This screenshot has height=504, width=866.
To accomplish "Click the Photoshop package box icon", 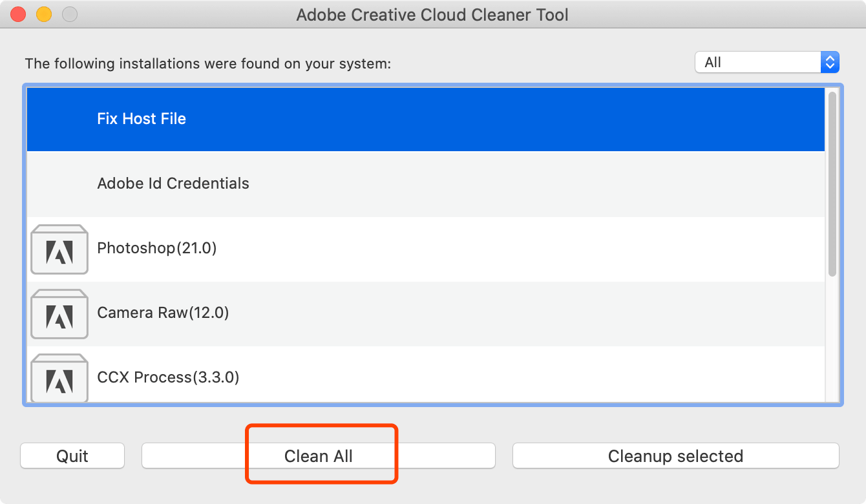I will click(59, 249).
